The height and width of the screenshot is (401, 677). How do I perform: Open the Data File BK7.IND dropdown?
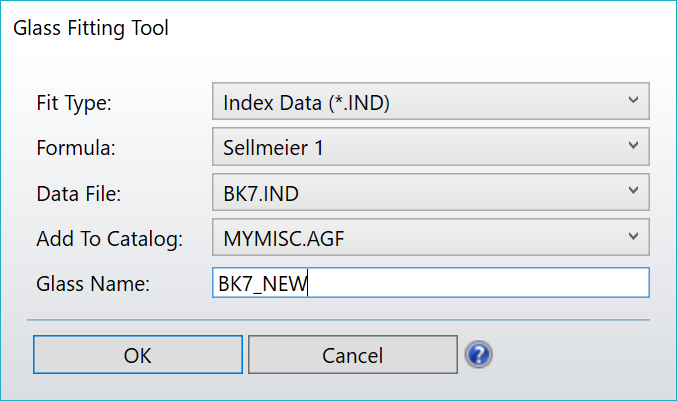tap(430, 192)
